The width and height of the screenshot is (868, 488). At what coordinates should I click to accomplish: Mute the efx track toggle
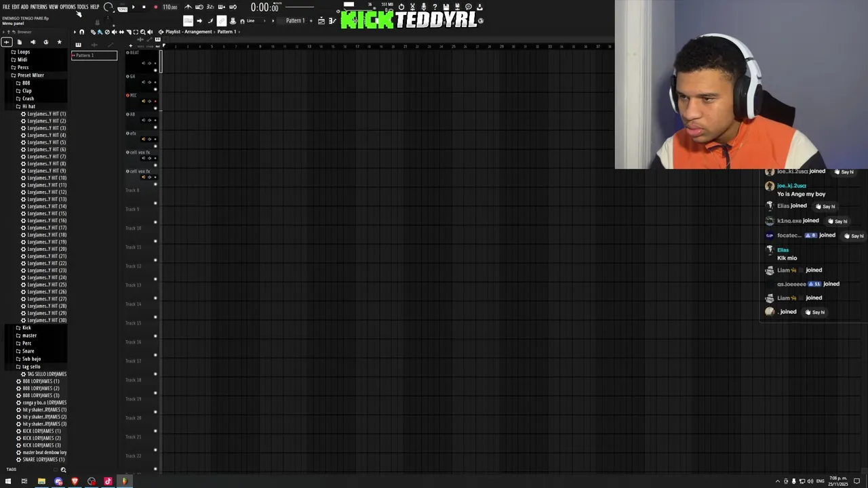pos(155,145)
